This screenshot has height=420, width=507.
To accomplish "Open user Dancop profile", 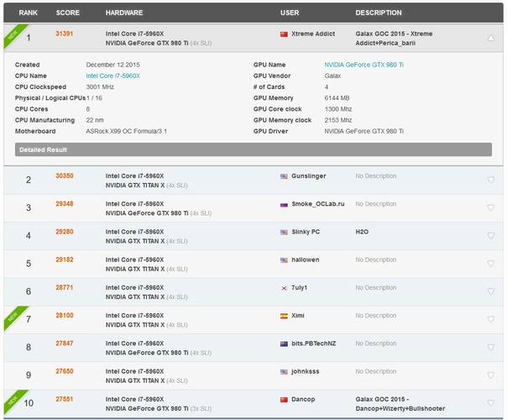I will (303, 399).
